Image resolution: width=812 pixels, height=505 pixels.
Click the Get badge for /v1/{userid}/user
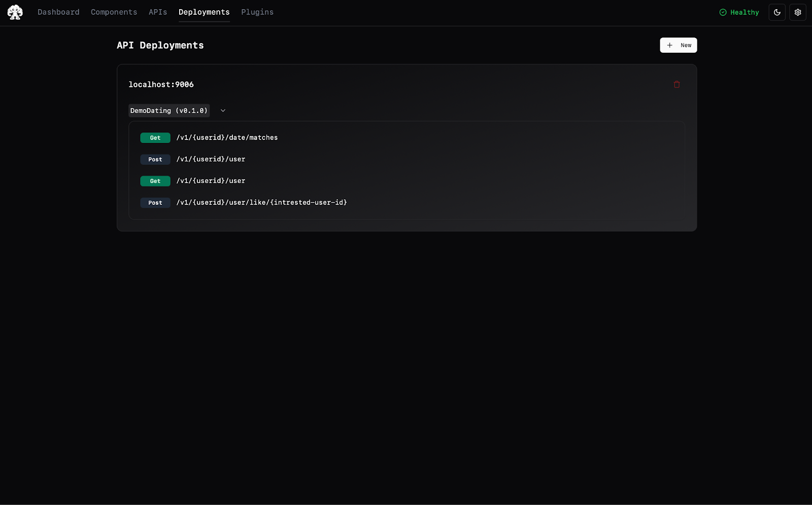155,181
